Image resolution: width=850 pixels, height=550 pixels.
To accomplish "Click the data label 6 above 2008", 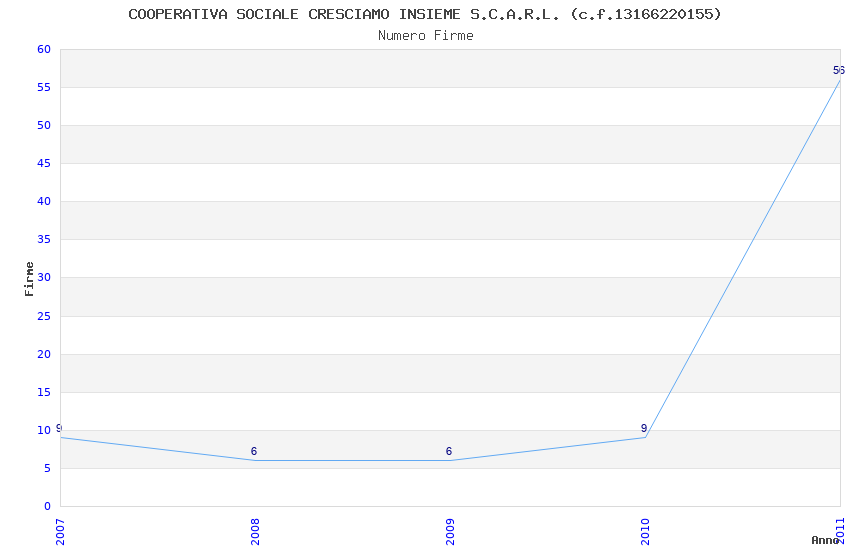I will click(x=254, y=451).
